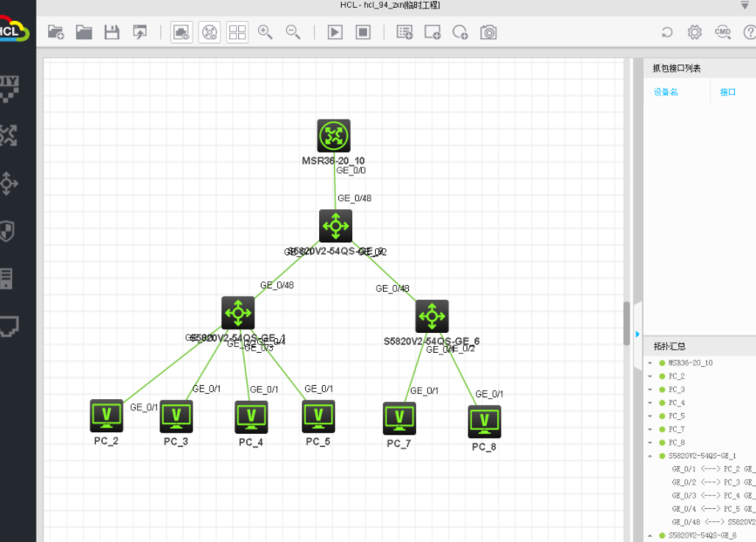Select the PC_7 host icon
The height and width of the screenshot is (542, 756).
click(x=399, y=418)
